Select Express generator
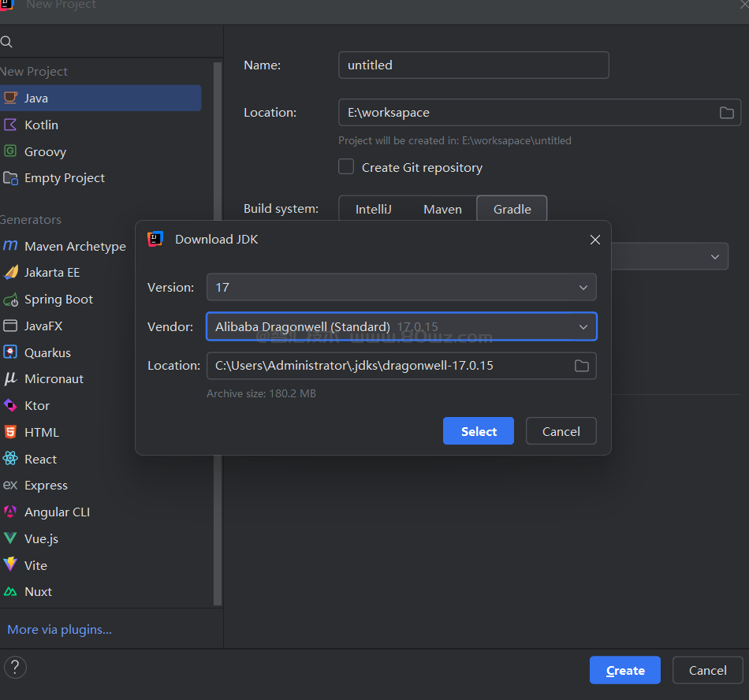Viewport: 749px width, 700px height. click(100, 485)
